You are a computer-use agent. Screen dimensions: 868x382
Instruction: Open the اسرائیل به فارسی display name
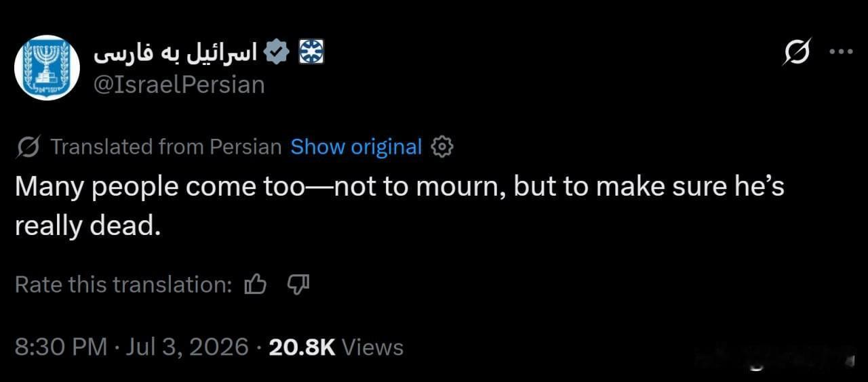click(175, 52)
